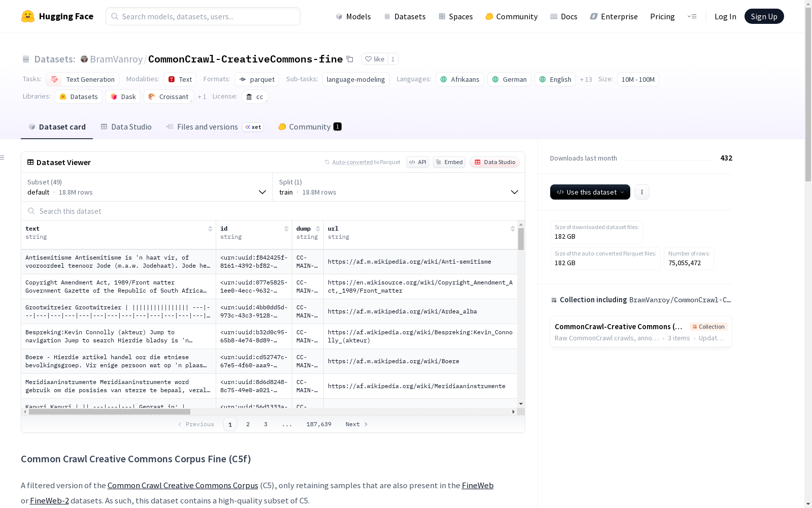Screen dimensions: 812x508
Task: Expand the Subset default dropdown
Action: [x=147, y=187]
